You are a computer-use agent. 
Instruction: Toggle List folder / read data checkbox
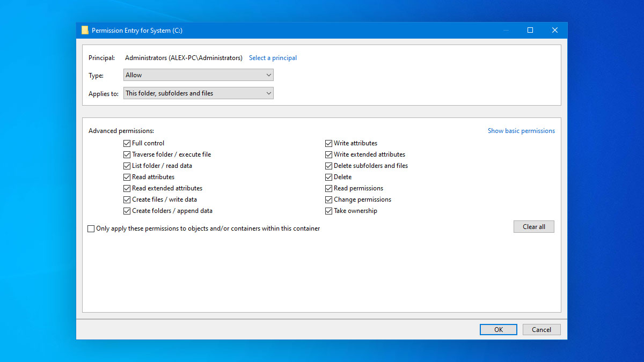[x=127, y=166]
